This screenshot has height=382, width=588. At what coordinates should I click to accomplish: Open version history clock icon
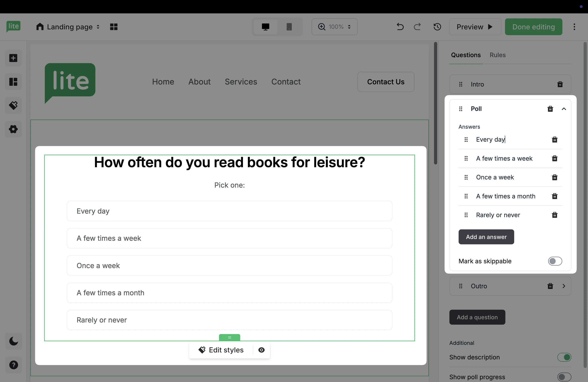[x=437, y=27]
